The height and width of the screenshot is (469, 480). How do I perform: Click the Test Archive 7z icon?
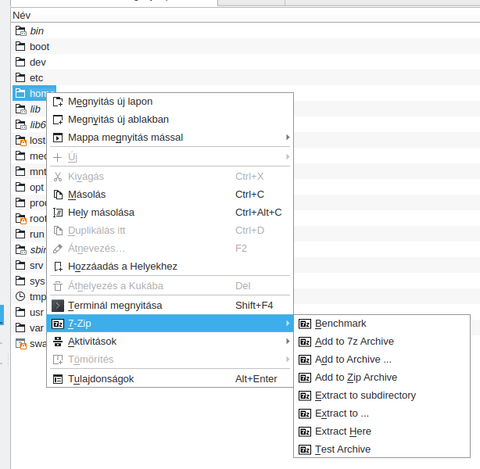(304, 450)
